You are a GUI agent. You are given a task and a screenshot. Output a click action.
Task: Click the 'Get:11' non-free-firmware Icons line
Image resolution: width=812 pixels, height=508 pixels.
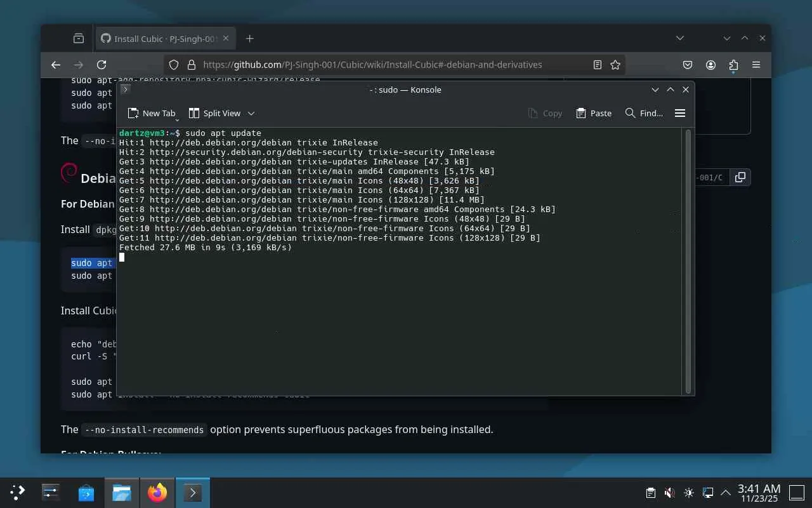[330, 238]
